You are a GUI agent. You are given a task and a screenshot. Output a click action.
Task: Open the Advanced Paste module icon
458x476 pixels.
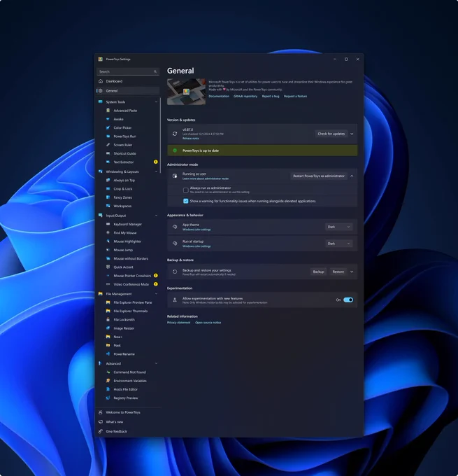pos(108,111)
